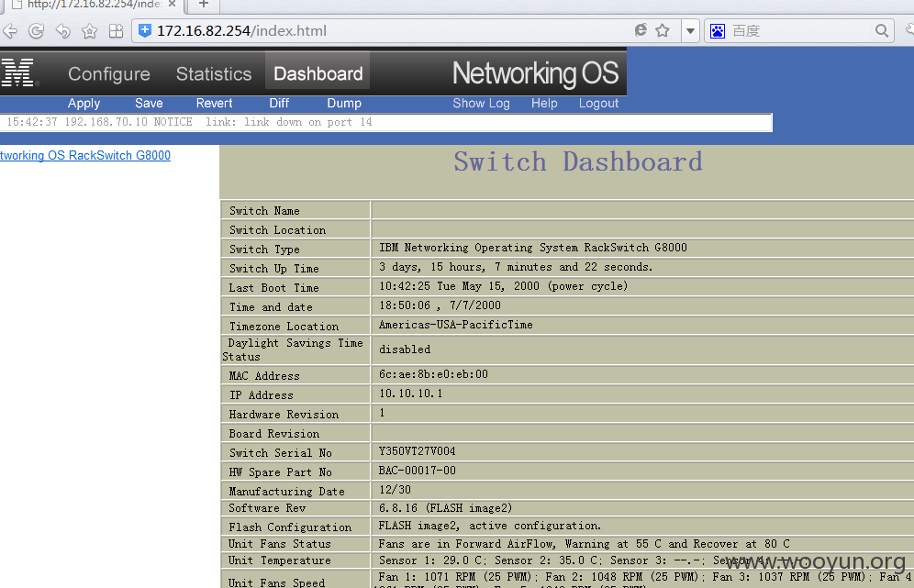
Task: Open favorites with the star icon left of the address bar
Action: tap(89, 31)
